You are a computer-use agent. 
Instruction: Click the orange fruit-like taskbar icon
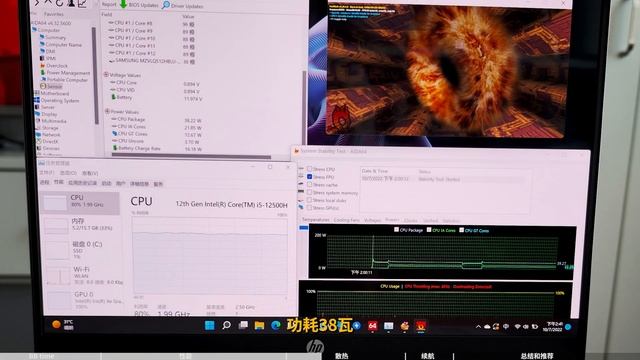(404, 326)
